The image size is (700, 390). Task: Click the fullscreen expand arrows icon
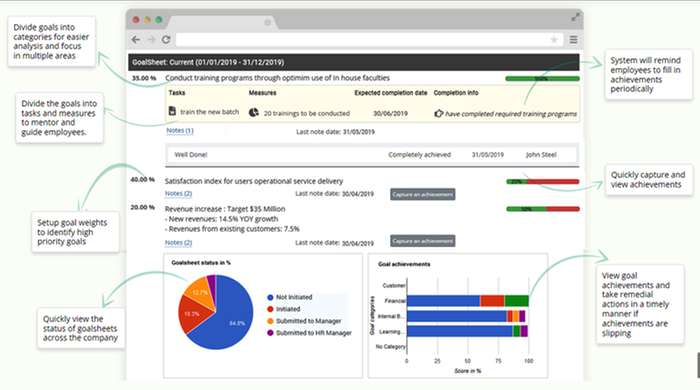click(x=575, y=17)
